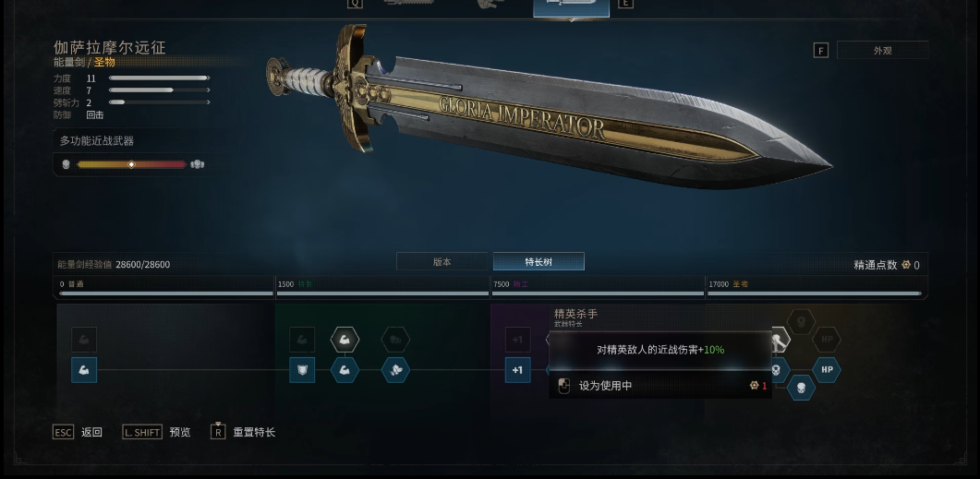Click the chainsword weapon icon at top

tap(406, 3)
